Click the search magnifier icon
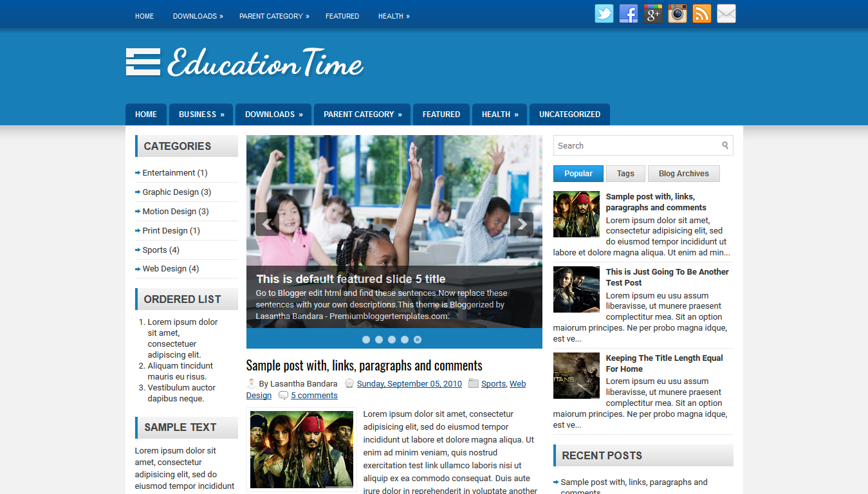 pos(725,145)
